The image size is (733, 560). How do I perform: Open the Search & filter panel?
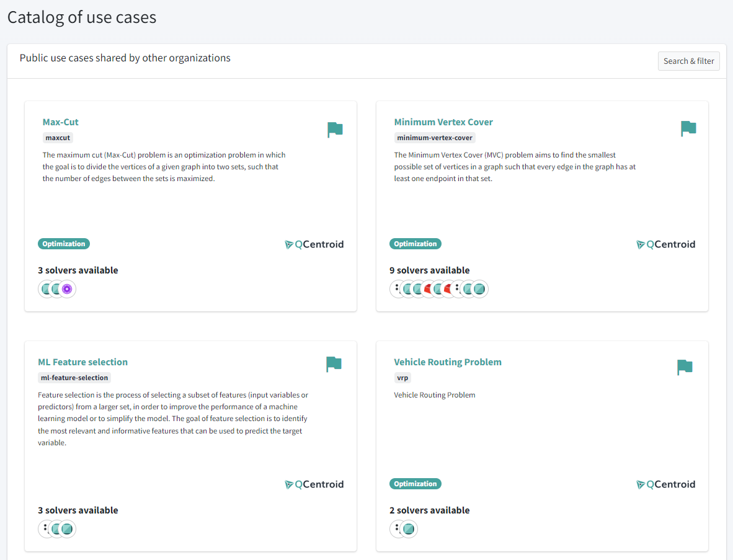click(688, 61)
